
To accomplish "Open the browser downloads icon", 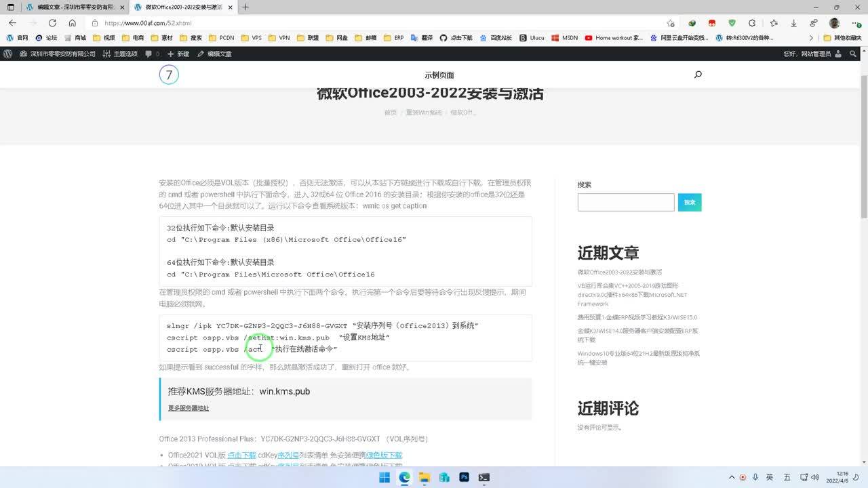I will click(x=793, y=23).
